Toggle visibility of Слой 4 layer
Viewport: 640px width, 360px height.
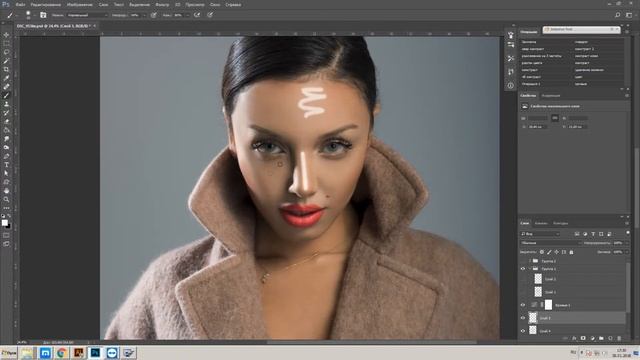[x=523, y=331]
